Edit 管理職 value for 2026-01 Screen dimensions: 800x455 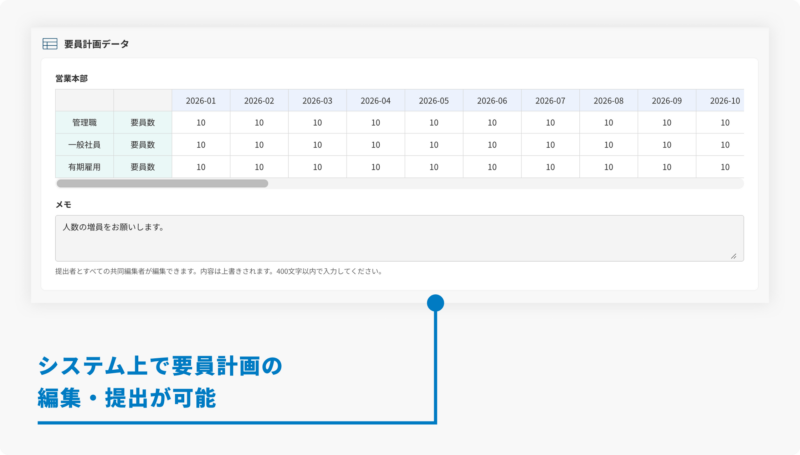tap(201, 122)
